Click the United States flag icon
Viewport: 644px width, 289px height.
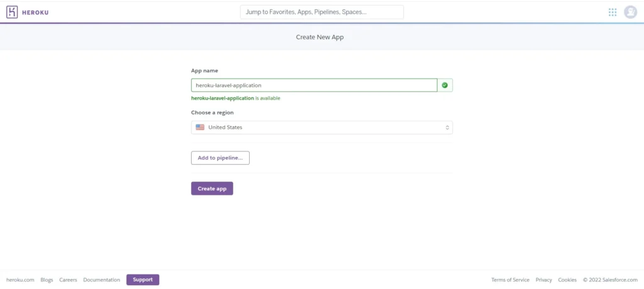click(x=200, y=128)
